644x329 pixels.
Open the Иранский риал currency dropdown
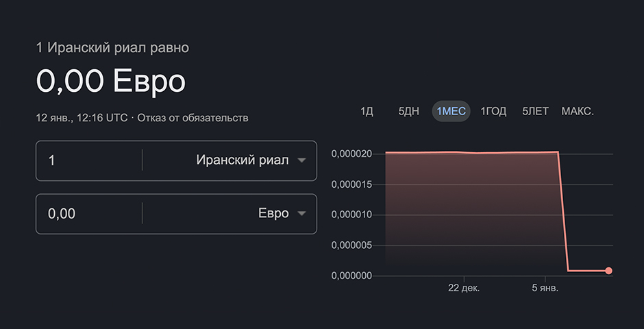[x=243, y=160]
